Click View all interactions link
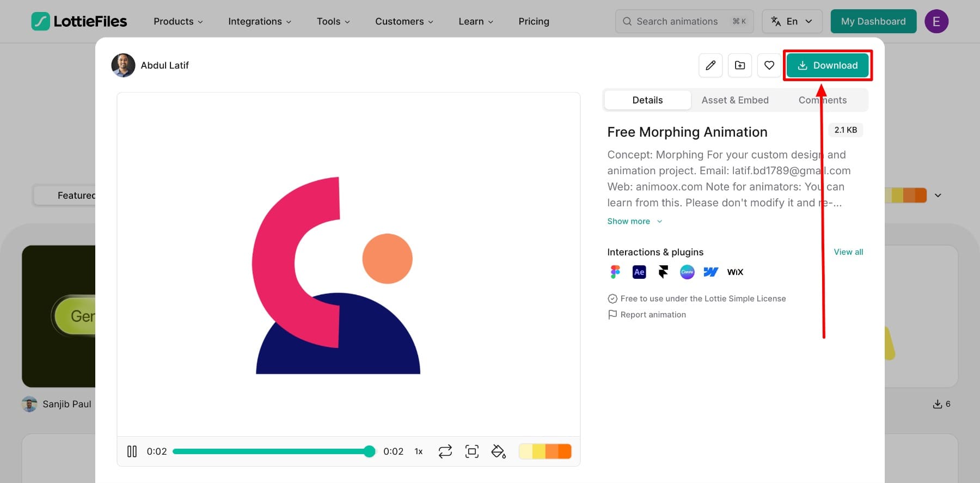The width and height of the screenshot is (980, 483). coord(848,252)
